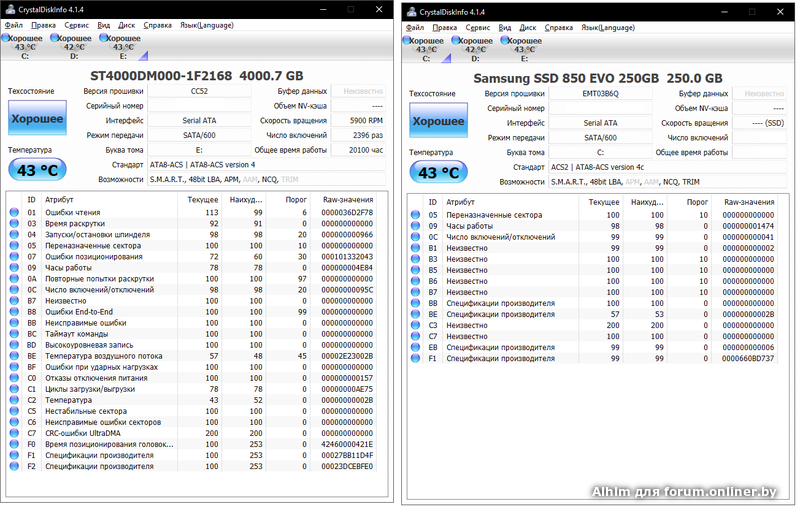Select disk D: status icon in right window

pyautogui.click(x=474, y=49)
